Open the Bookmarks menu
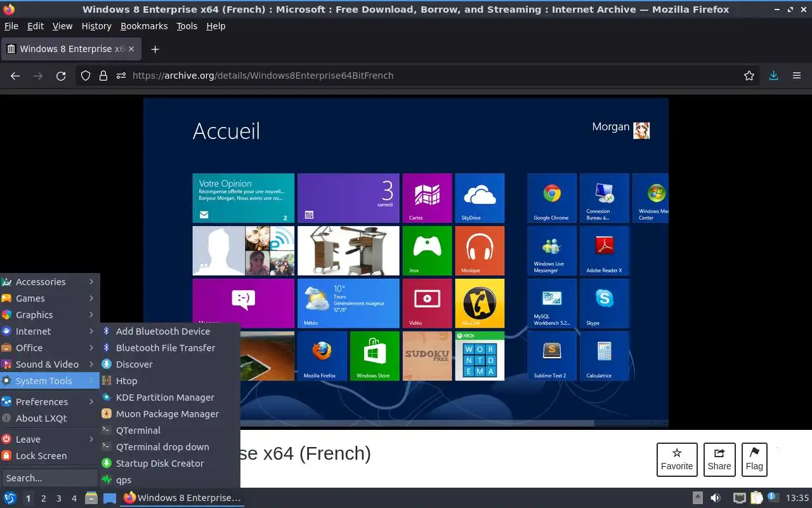Screen dimensions: 812x508 144,26
